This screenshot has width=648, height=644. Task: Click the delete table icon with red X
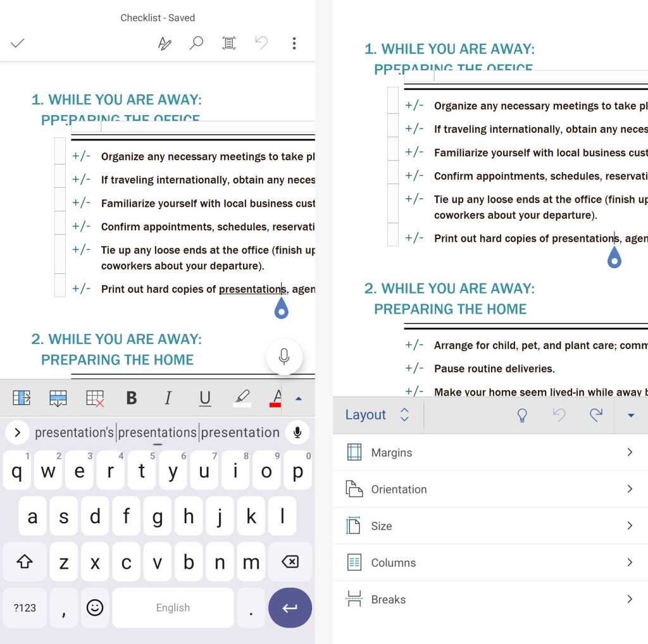95,398
